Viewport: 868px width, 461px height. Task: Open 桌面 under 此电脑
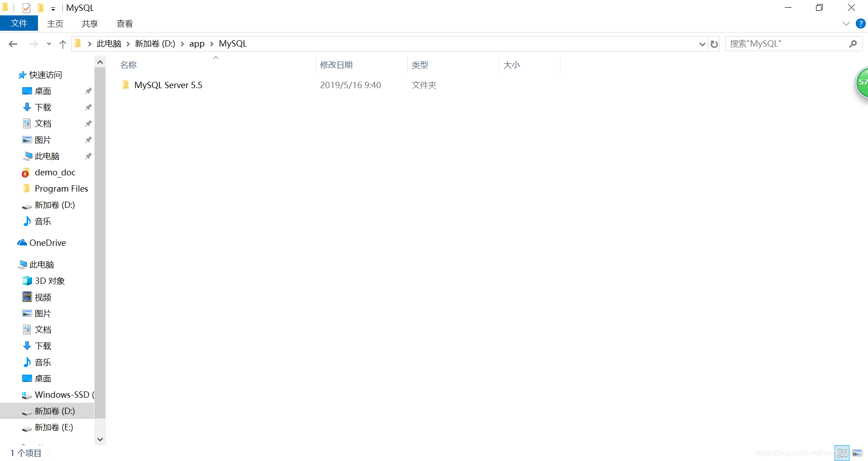pos(43,379)
